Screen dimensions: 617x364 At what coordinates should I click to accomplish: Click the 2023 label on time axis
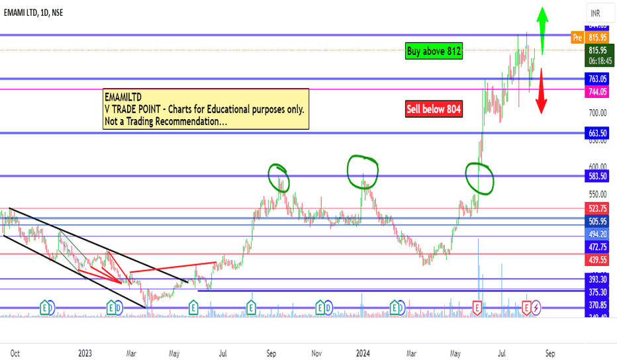click(85, 353)
